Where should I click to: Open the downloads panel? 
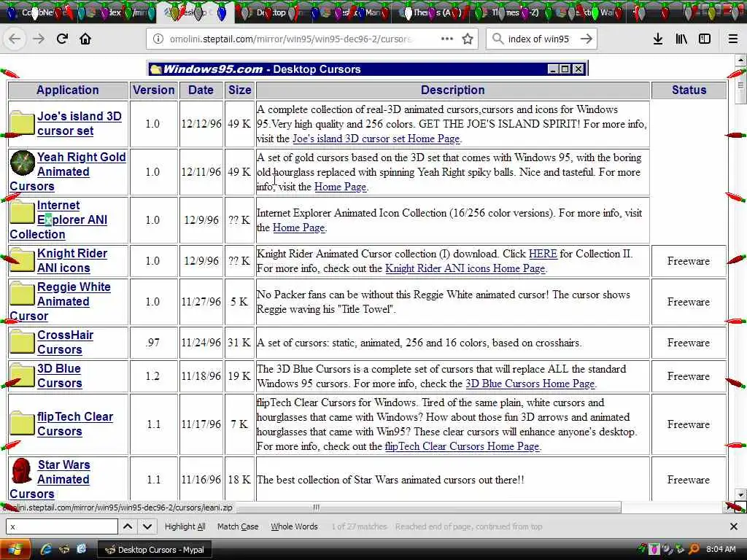(658, 39)
